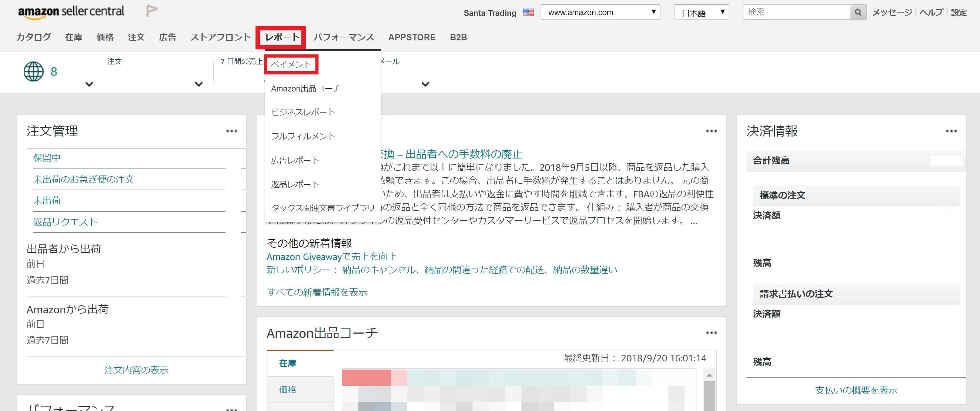This screenshot has width=980, height=411.
Task: Open the 日本語 language dropdown
Action: pos(701,12)
